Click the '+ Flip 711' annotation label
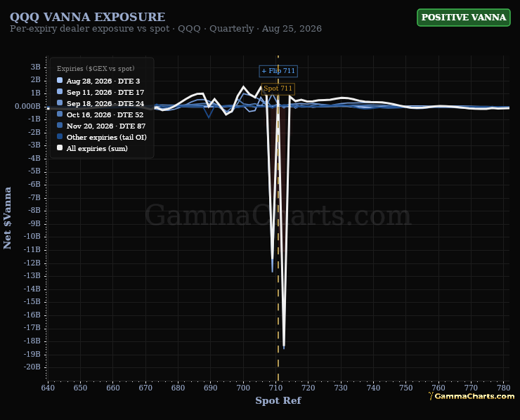520x420 pixels. pyautogui.click(x=278, y=71)
